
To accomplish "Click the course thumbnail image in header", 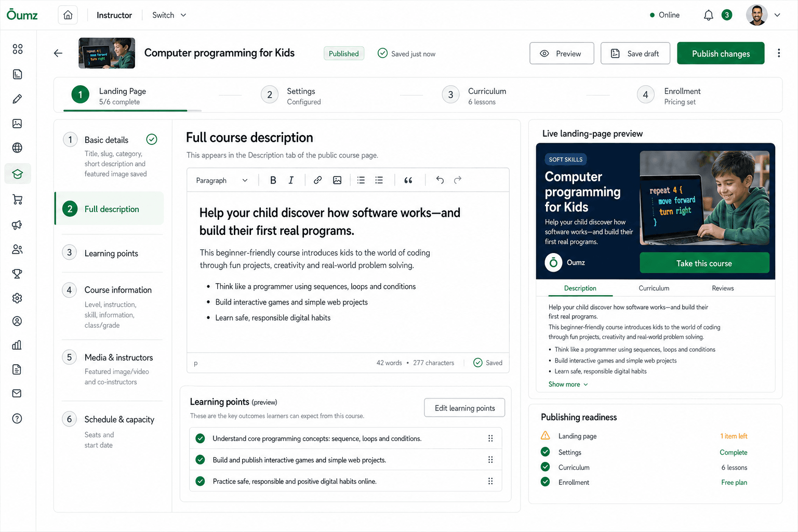I will pyautogui.click(x=107, y=53).
